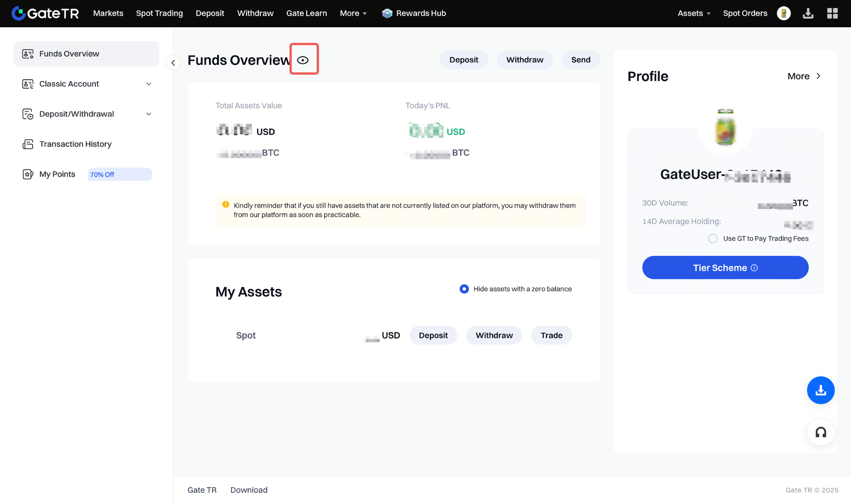Enable Use GT to Pay Trading Fees
The height and width of the screenshot is (504, 851).
pos(713,238)
